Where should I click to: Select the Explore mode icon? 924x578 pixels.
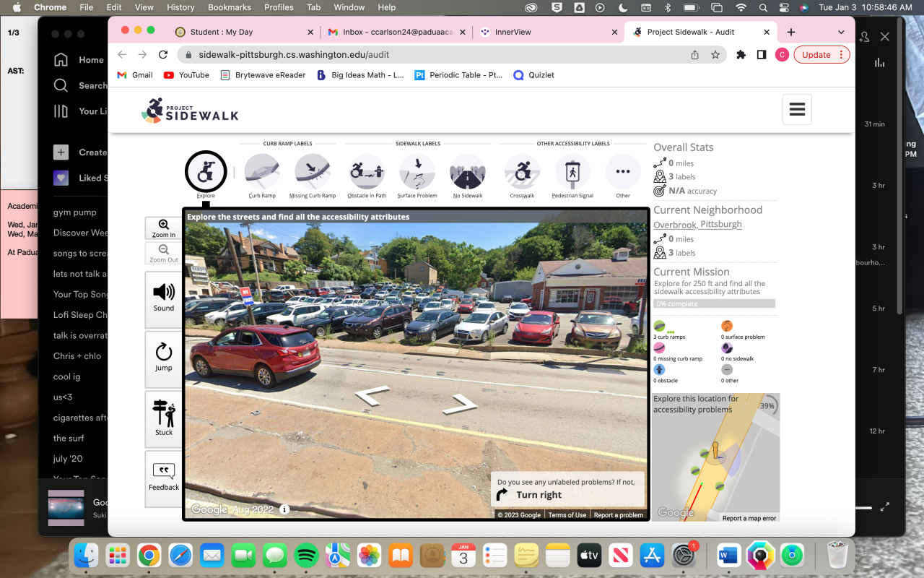[206, 172]
